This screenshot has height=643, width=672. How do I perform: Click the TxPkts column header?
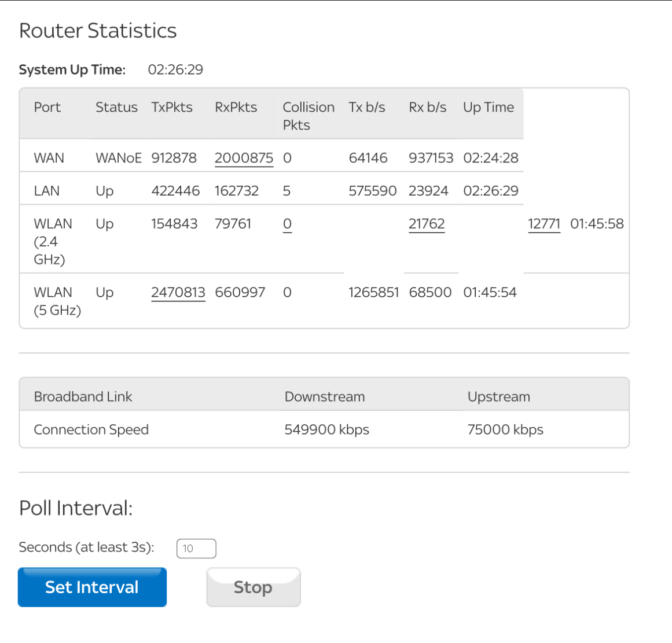pos(172,108)
